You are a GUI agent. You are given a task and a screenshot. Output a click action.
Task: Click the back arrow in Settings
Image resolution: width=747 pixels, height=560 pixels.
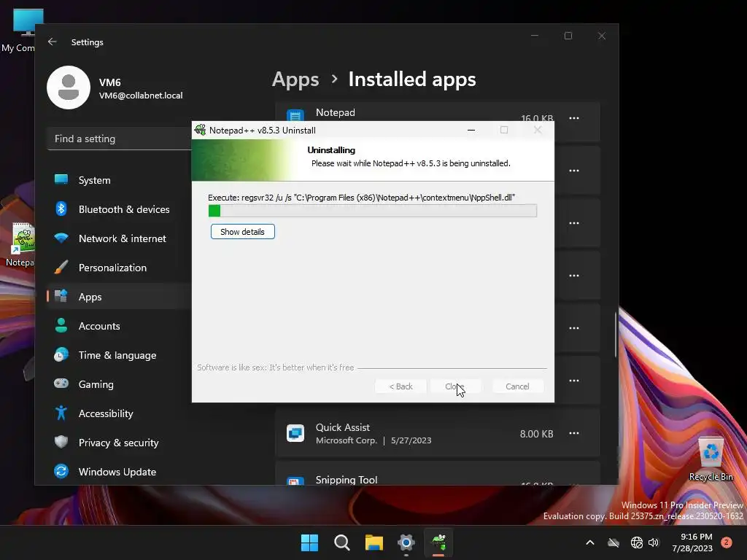[53, 42]
